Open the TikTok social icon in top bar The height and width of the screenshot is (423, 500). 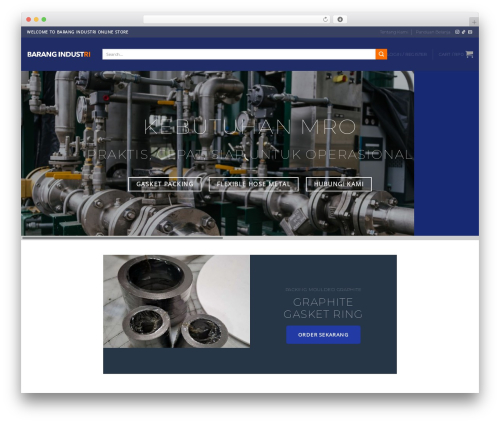coord(463,32)
